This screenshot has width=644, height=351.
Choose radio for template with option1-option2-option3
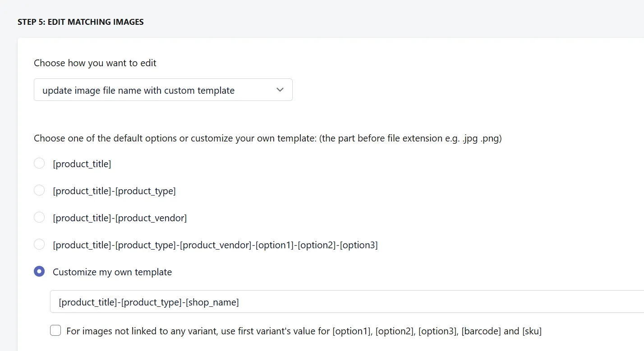[39, 244]
